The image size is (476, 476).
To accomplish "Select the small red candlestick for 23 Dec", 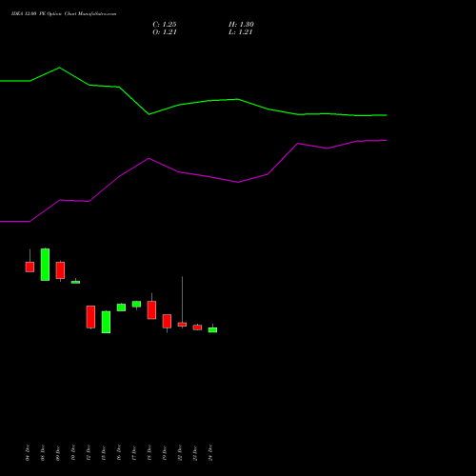I will point(197,327).
